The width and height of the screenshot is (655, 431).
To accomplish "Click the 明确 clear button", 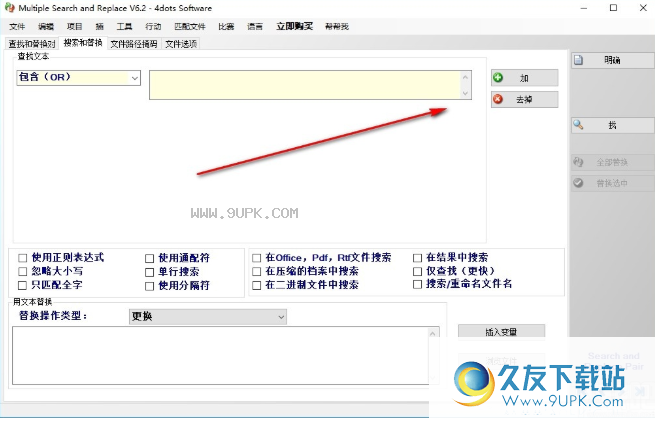I will click(612, 60).
